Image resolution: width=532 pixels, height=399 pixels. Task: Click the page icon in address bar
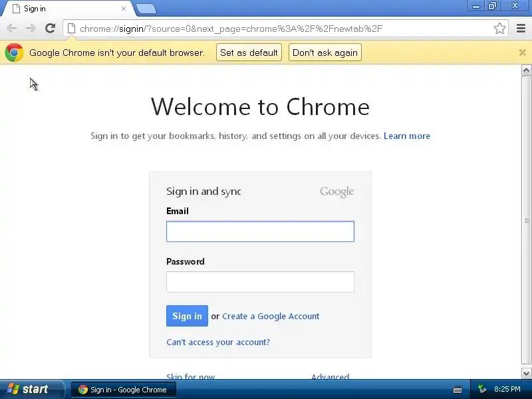pos(71,28)
